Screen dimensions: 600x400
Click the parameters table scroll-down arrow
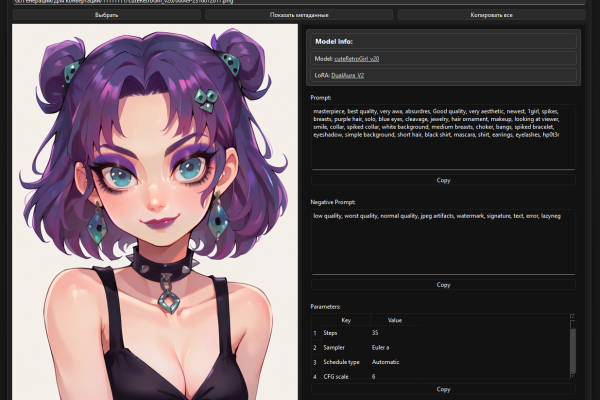click(572, 376)
